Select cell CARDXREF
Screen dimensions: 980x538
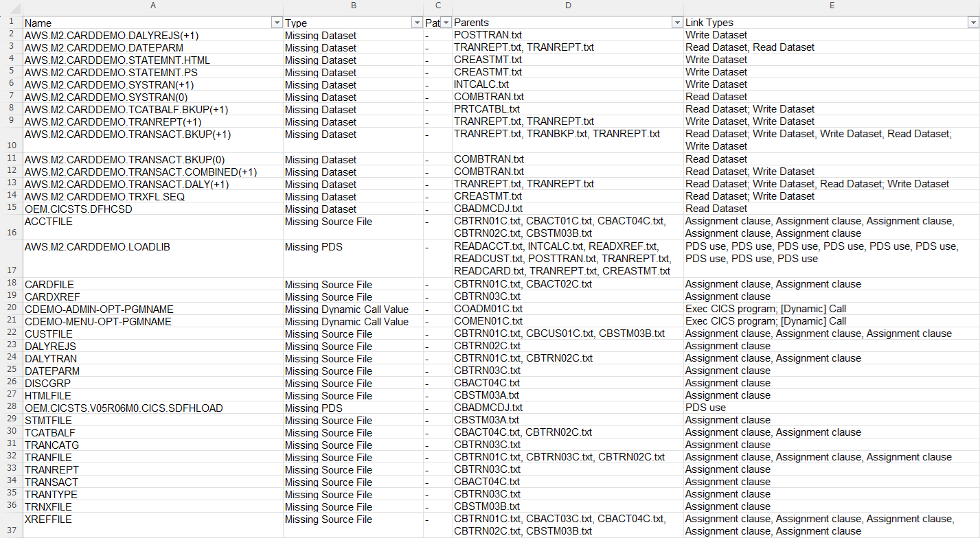pyautogui.click(x=152, y=296)
